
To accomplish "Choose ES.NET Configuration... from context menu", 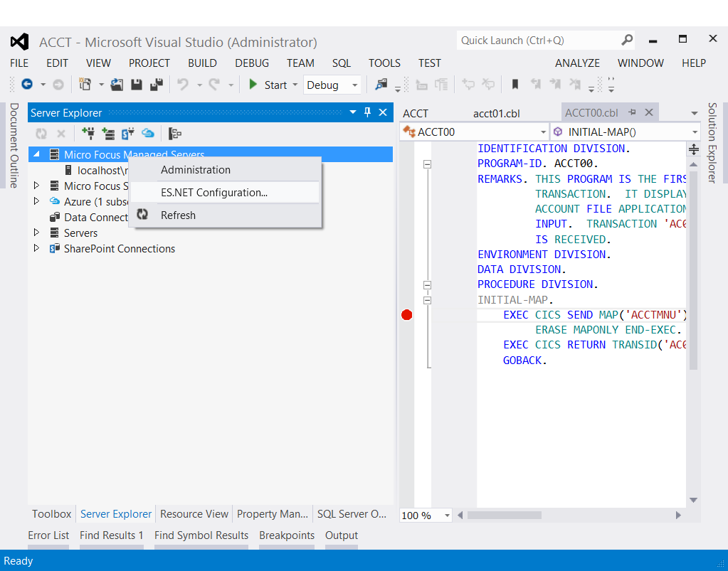I will click(x=214, y=192).
